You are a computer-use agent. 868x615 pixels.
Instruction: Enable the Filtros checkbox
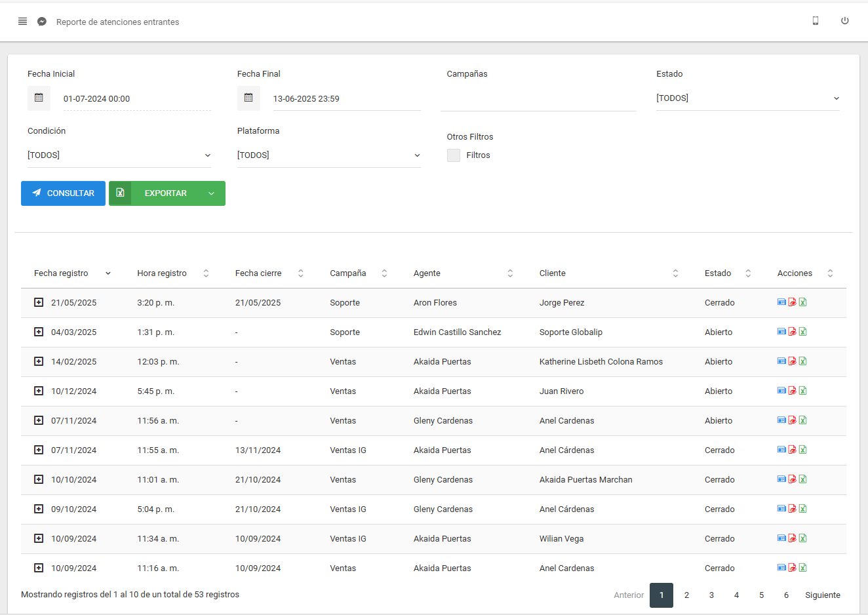[x=454, y=155]
